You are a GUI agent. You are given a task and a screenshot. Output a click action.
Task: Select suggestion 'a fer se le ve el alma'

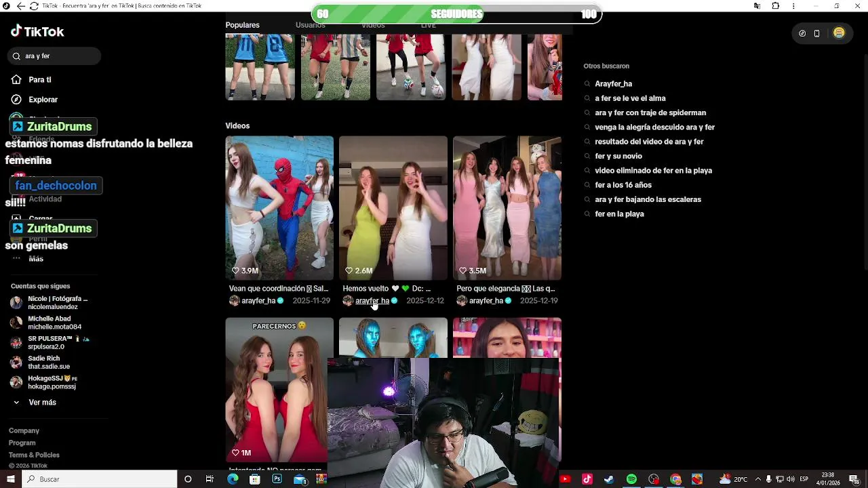pos(630,98)
